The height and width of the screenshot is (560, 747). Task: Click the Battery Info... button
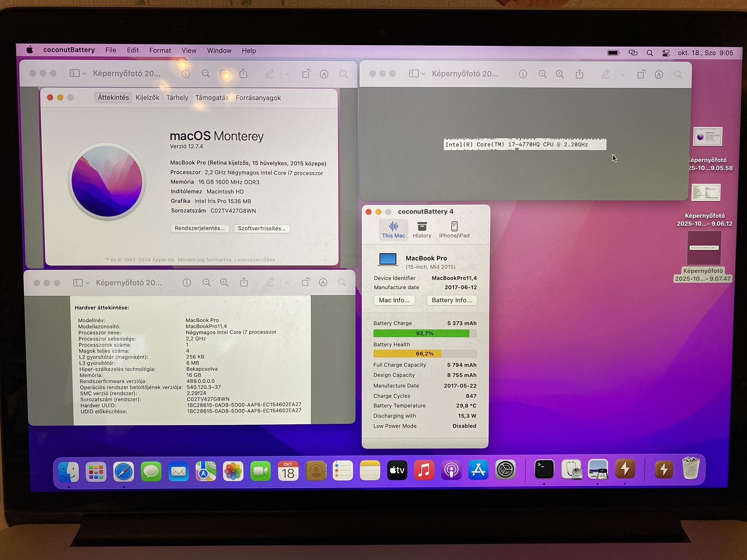click(x=452, y=300)
